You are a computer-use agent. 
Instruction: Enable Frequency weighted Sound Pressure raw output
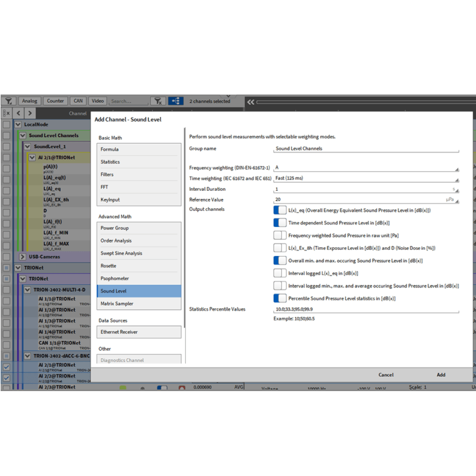coord(280,236)
